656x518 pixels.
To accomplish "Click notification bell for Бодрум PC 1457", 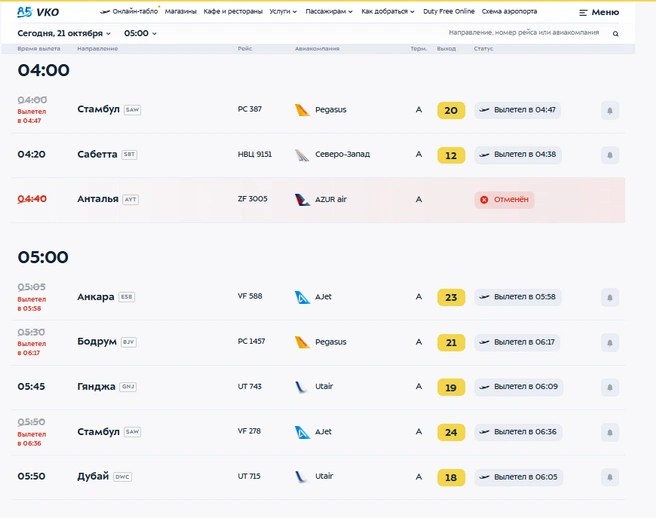I will tap(610, 343).
